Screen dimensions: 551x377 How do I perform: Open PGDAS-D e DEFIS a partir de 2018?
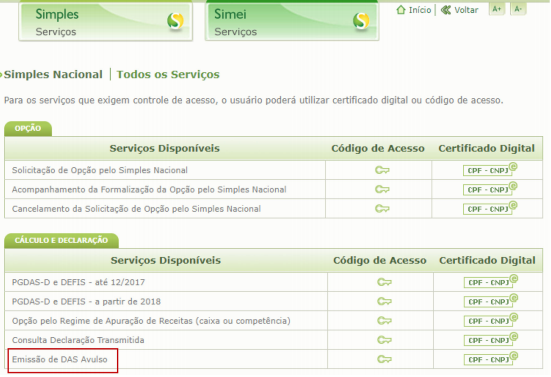(86, 302)
